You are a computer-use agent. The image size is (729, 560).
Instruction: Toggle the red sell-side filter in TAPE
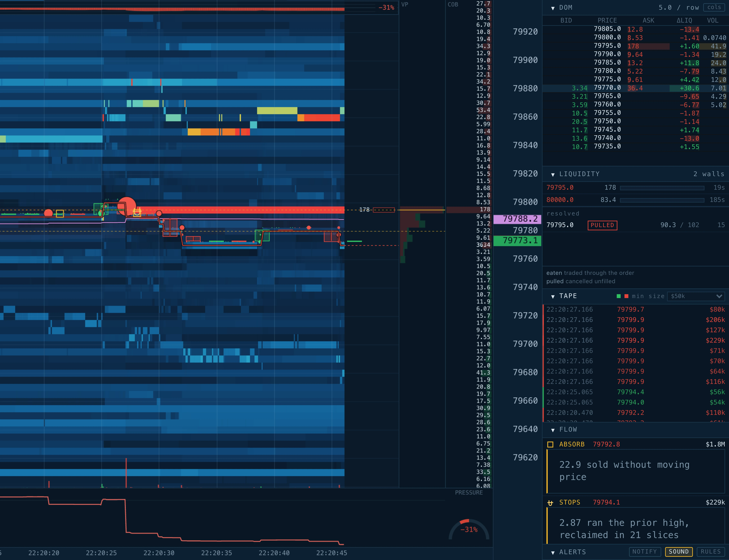pos(626,296)
